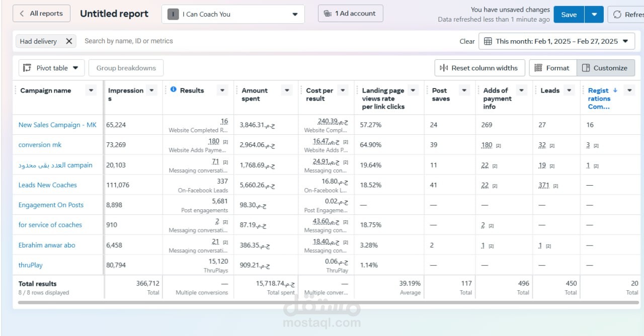644x336 pixels.
Task: Open the Save options dropdown arrow
Action: 594,15
